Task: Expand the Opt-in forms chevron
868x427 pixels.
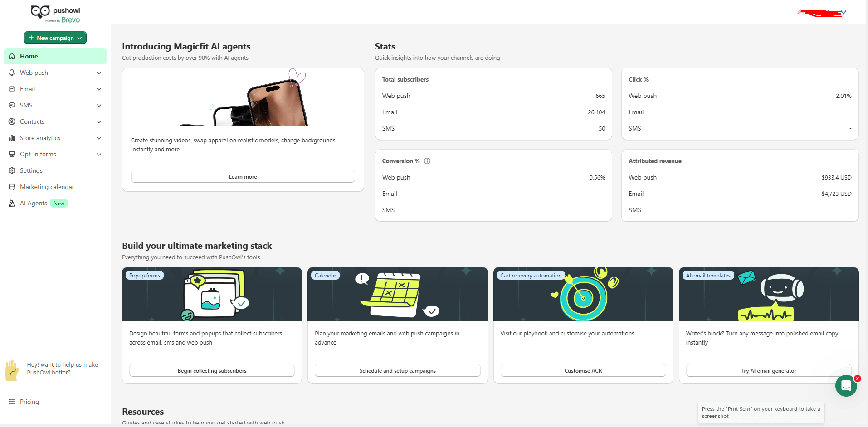Action: click(99, 154)
